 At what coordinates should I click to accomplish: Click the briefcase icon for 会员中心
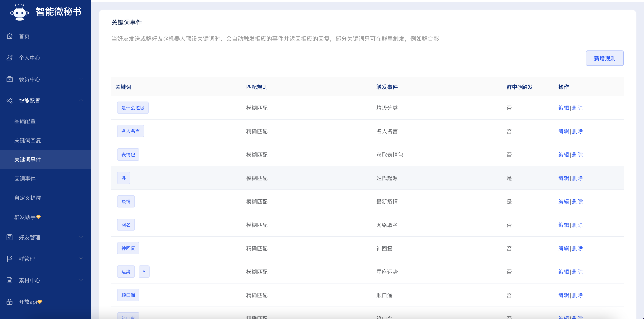(x=9, y=79)
